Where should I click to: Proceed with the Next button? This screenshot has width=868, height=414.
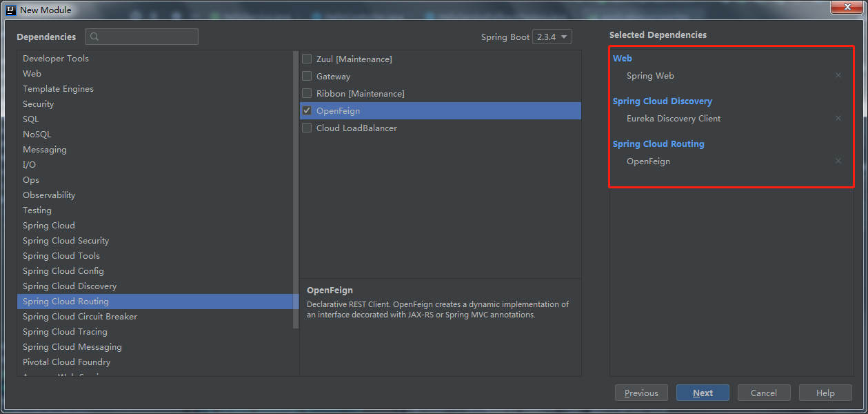703,393
